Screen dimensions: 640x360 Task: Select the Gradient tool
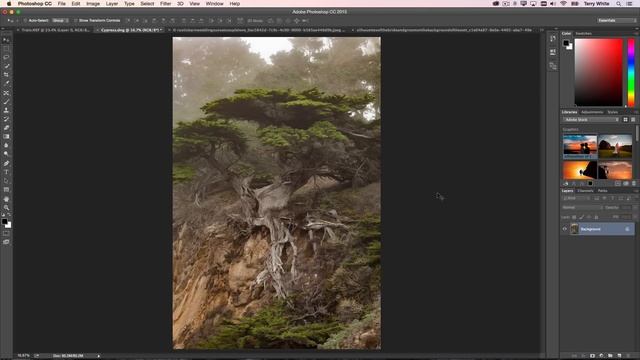click(x=6, y=137)
